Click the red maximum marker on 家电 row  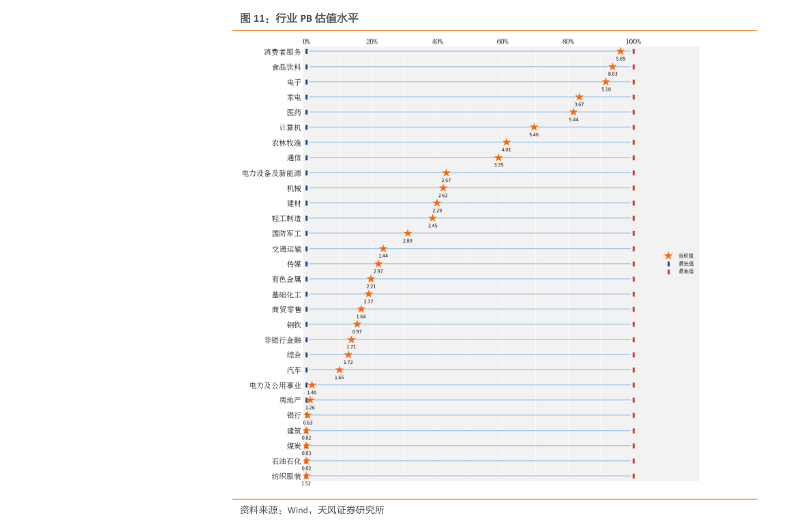pos(633,97)
